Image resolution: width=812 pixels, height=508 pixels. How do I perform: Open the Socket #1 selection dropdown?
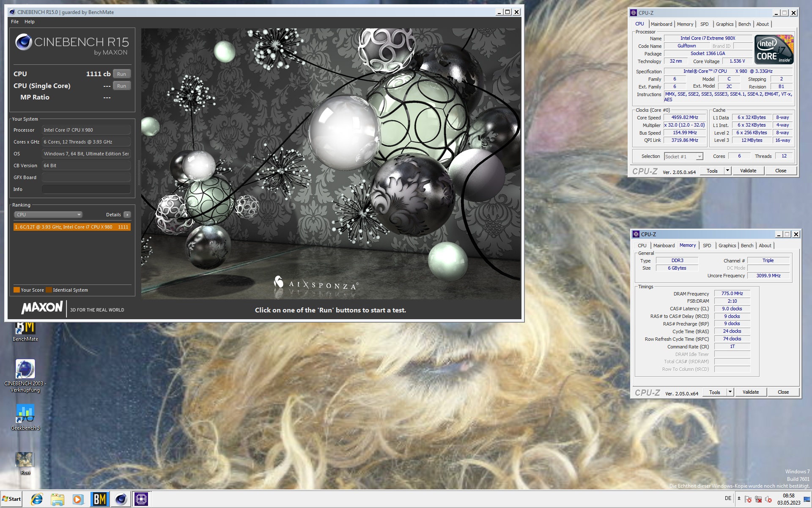(683, 157)
